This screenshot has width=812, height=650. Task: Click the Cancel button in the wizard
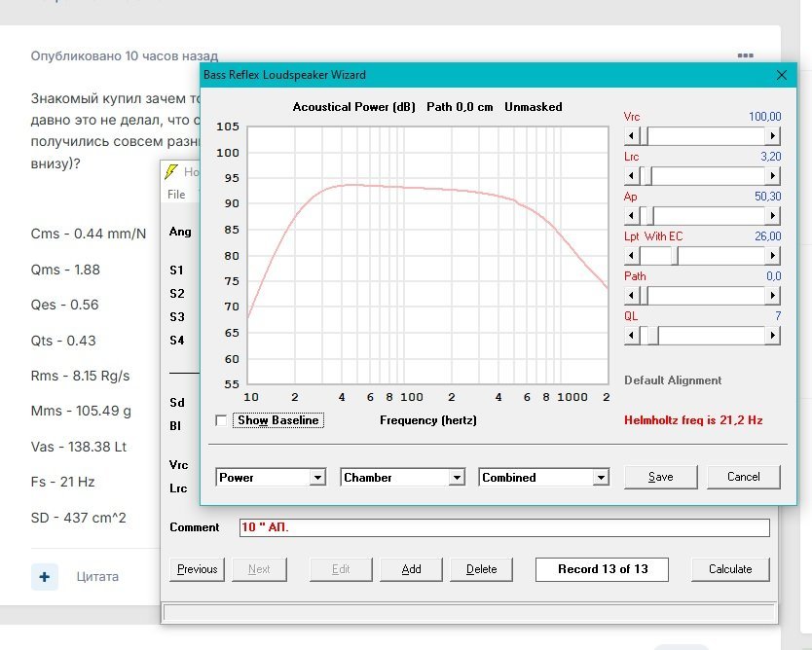point(743,477)
